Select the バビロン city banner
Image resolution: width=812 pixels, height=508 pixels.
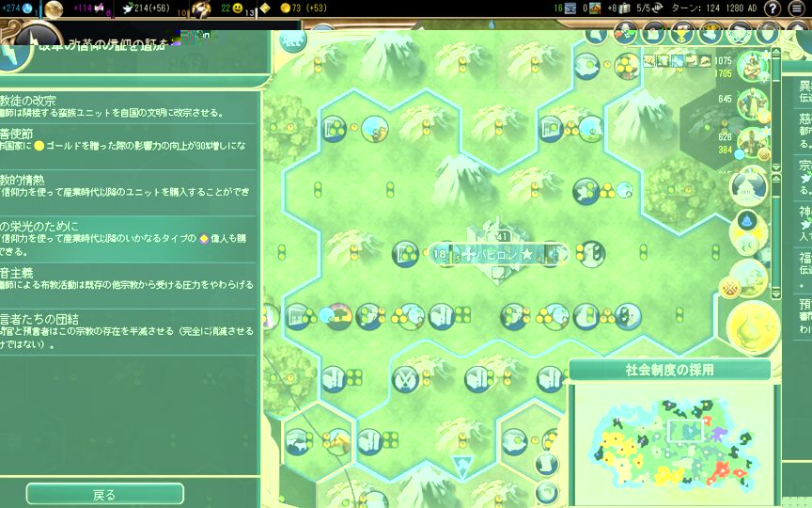point(500,253)
